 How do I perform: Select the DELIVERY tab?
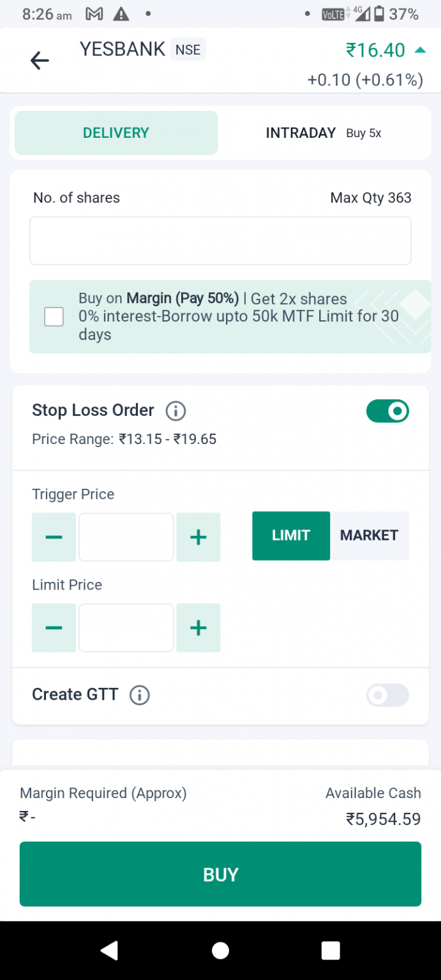(x=116, y=133)
